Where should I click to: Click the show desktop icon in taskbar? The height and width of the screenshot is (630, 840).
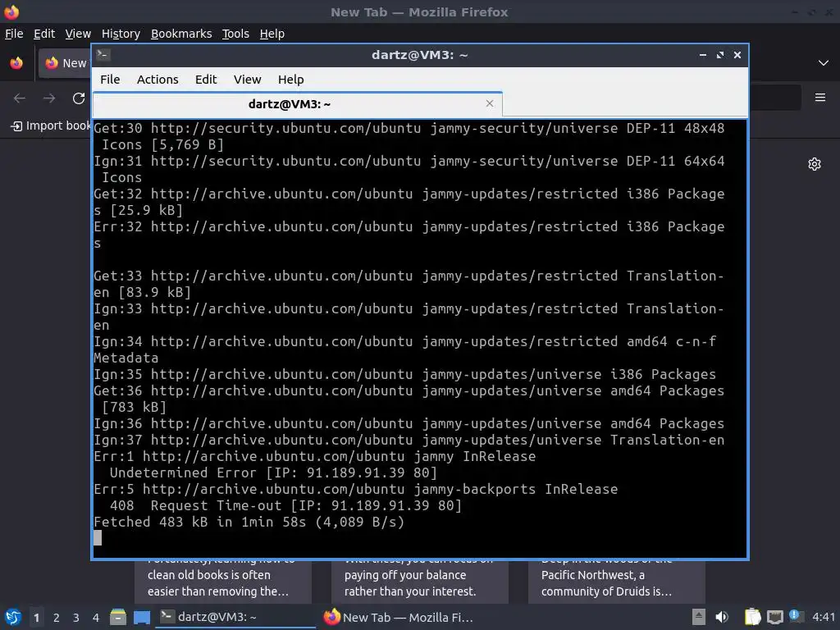[x=142, y=617]
